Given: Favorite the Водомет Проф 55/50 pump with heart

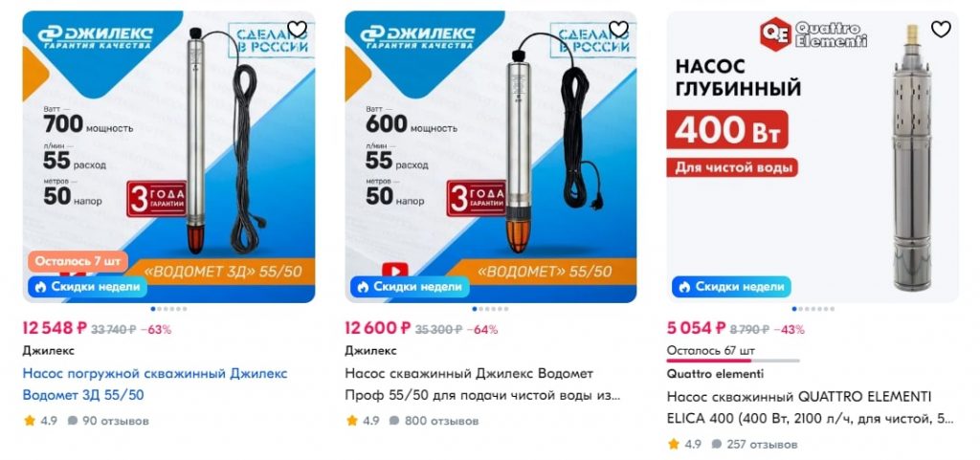Looking at the screenshot, I should point(619,29).
